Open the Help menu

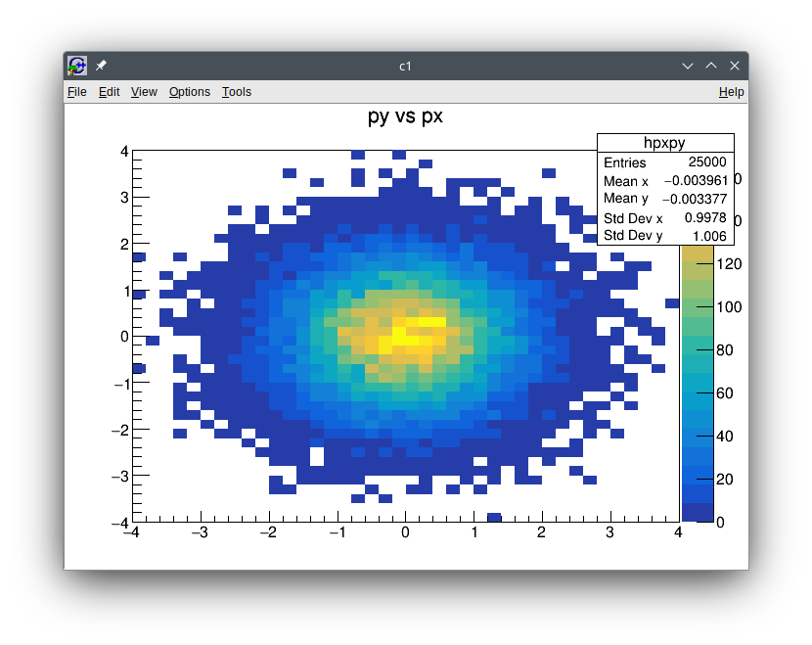tap(731, 92)
